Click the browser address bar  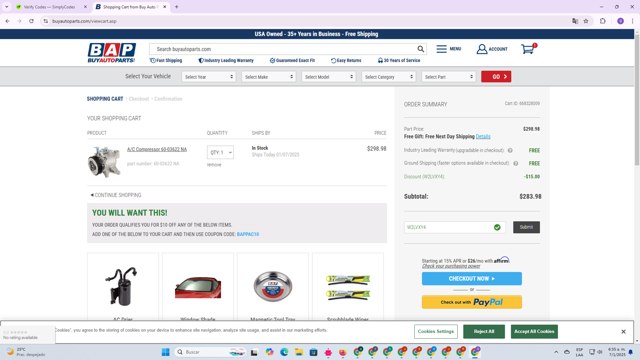click(x=306, y=21)
